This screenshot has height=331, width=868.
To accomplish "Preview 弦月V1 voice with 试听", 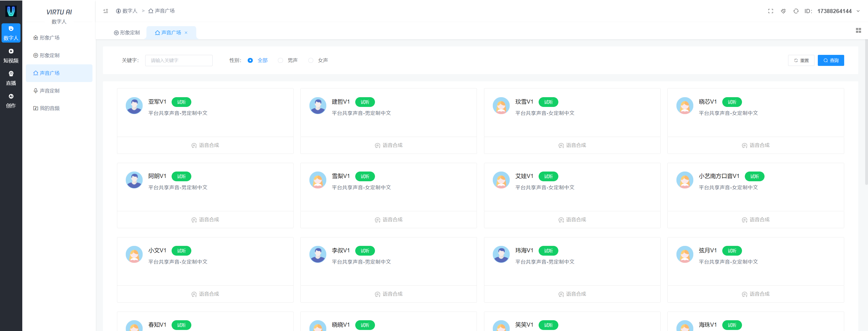I will coord(732,251).
